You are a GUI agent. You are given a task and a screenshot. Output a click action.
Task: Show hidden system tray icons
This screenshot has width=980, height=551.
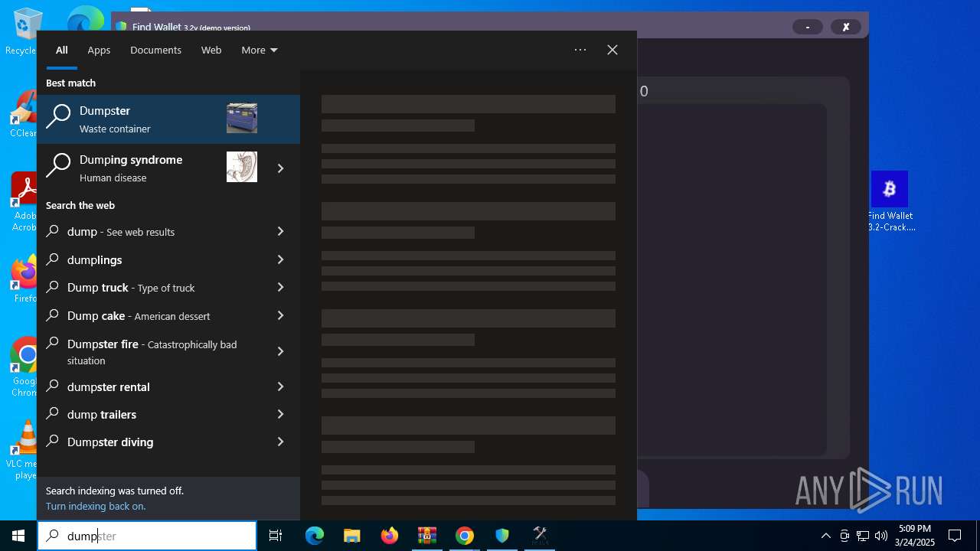point(825,536)
